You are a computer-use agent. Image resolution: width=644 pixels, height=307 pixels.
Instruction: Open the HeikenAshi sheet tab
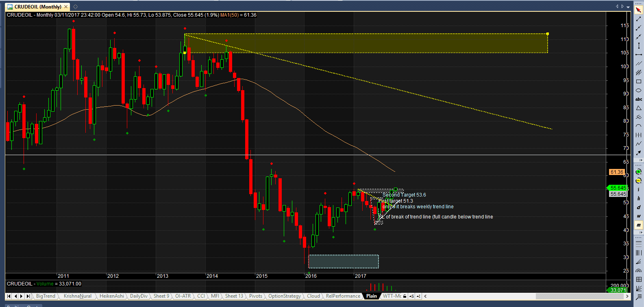click(x=112, y=296)
